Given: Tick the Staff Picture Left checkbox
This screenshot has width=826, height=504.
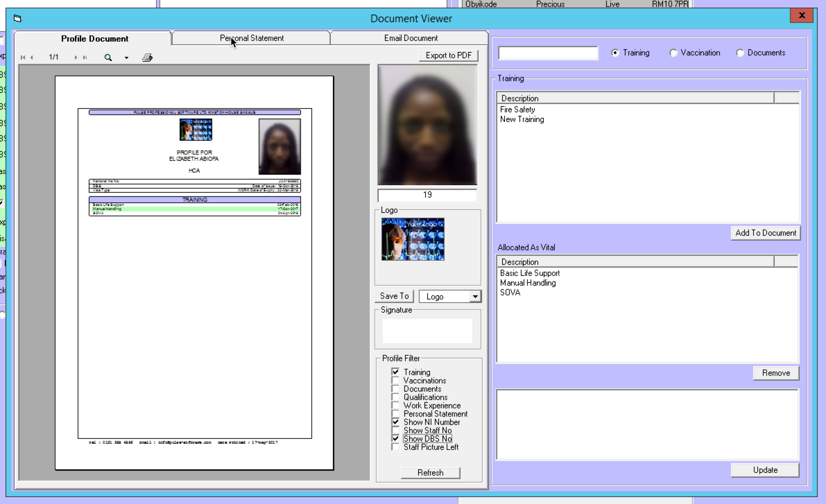Looking at the screenshot, I should pos(395,447).
